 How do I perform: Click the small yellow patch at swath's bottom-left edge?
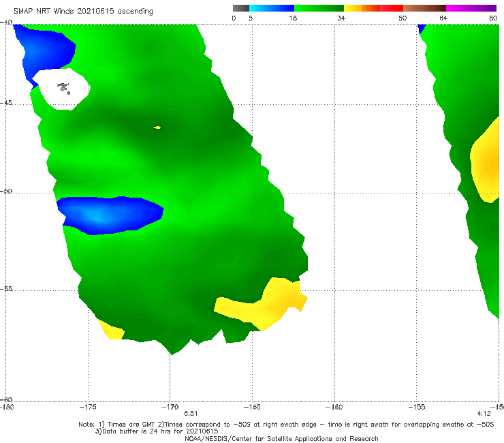[x=111, y=329]
